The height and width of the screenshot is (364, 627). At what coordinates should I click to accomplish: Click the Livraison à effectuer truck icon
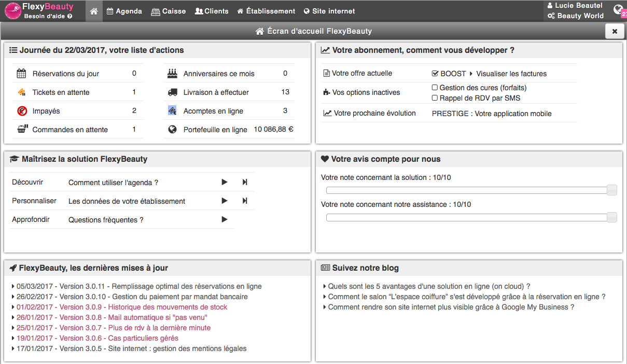[173, 92]
